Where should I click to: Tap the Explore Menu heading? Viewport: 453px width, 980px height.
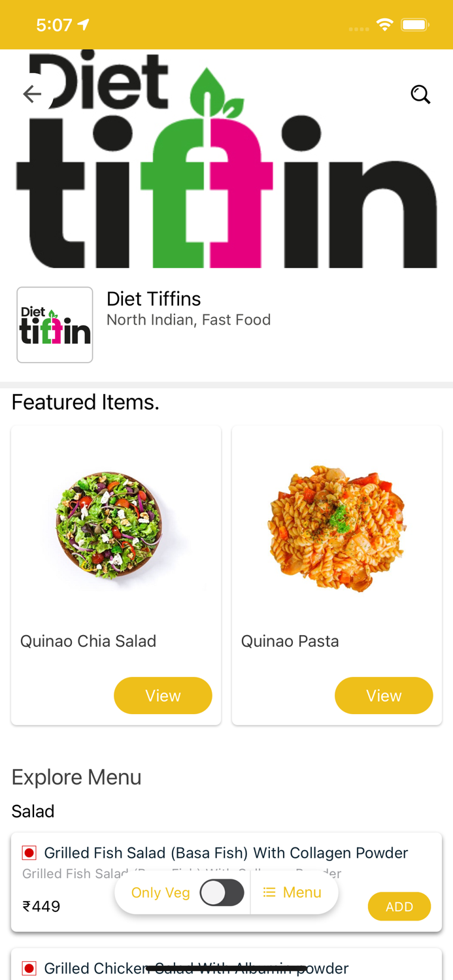[x=76, y=777]
